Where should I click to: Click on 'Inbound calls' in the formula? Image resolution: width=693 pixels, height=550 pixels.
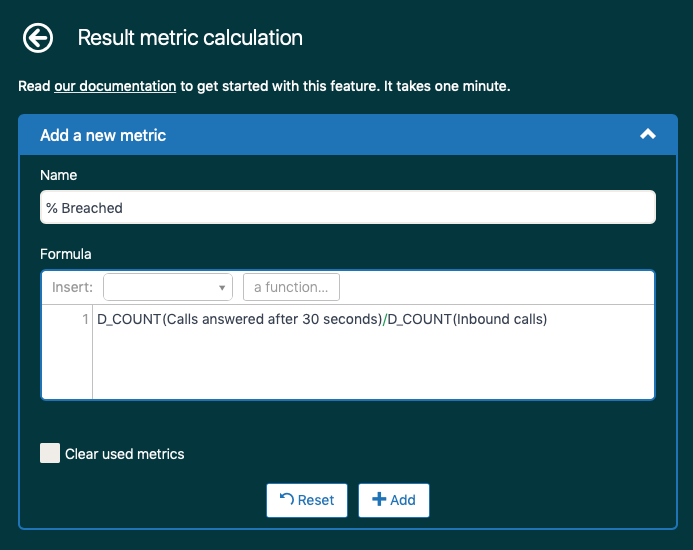[x=499, y=320]
